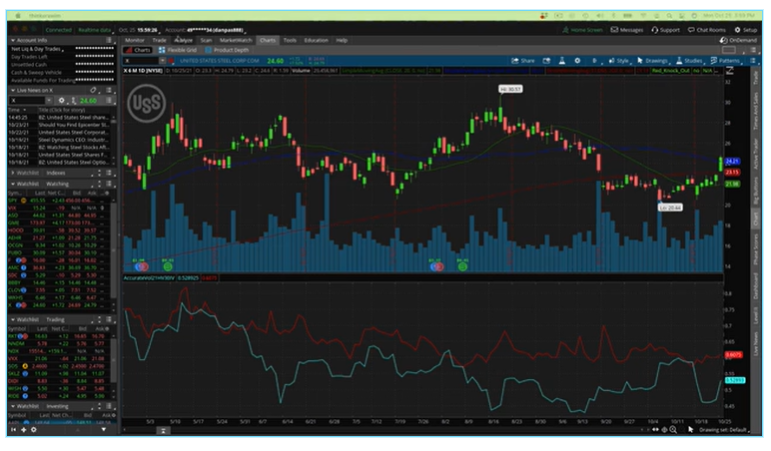Switch to the Scan tab

point(206,40)
